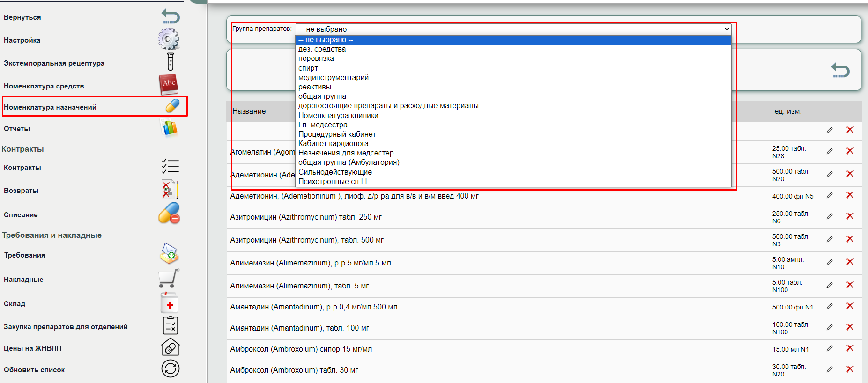868x383 pixels.
Task: Edit the Азитромицин табл. 250 мг row with pencil
Action: point(830,216)
